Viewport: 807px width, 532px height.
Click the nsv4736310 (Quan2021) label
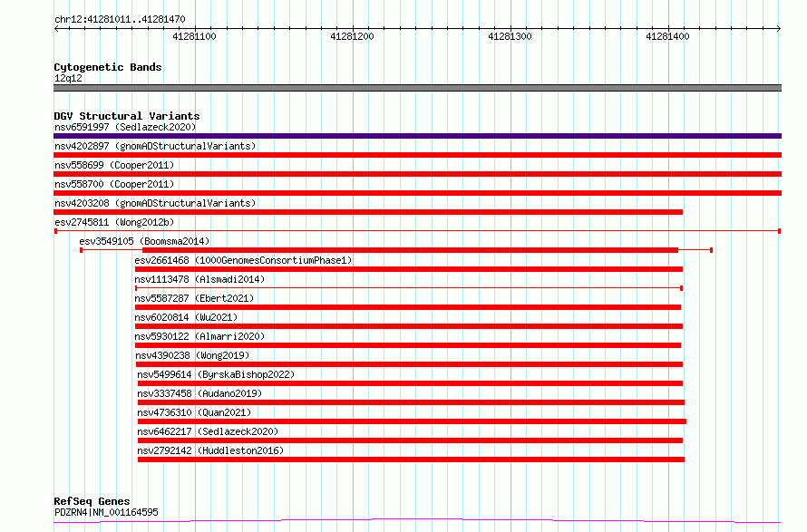(x=194, y=412)
